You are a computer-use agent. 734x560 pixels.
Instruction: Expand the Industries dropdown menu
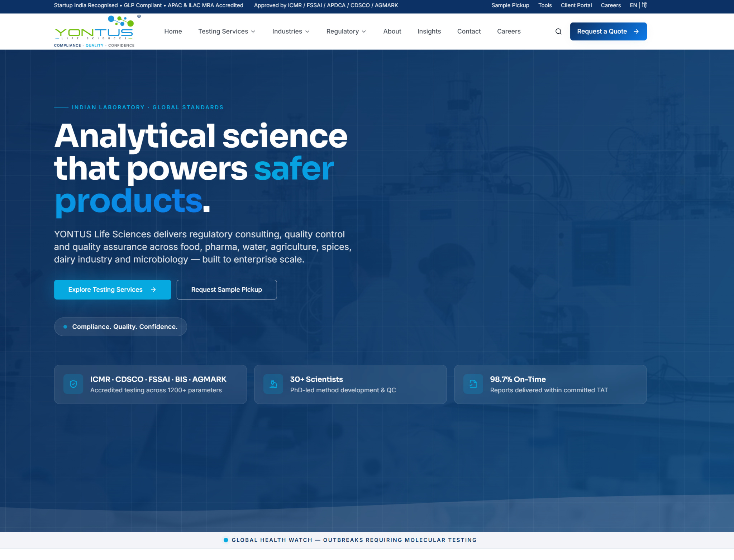pyautogui.click(x=291, y=32)
